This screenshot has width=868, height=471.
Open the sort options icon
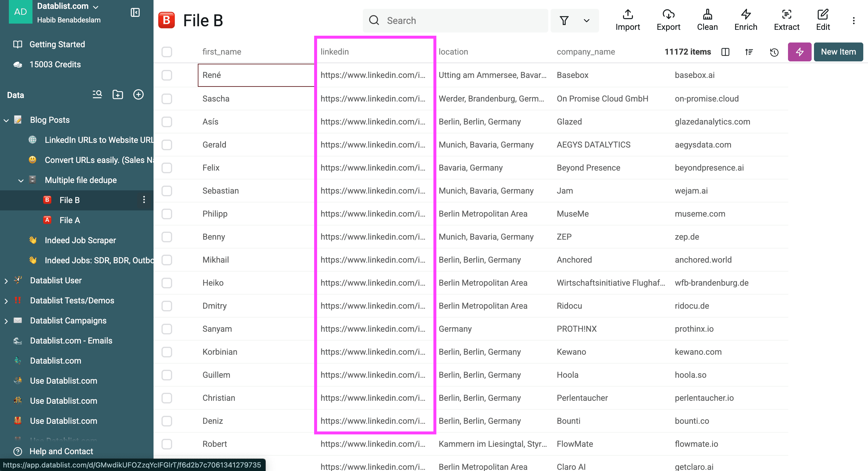[x=749, y=52]
